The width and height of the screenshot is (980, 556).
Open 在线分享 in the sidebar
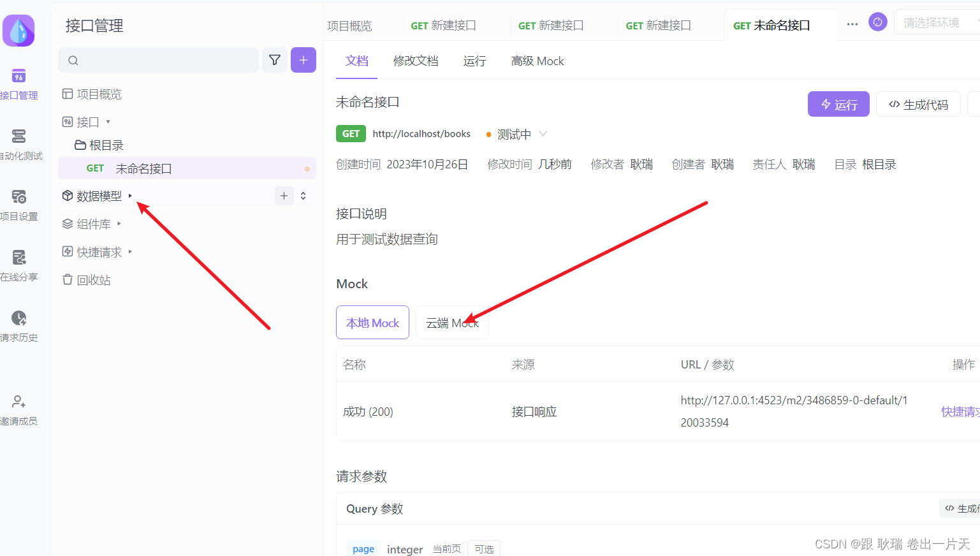[19, 266]
